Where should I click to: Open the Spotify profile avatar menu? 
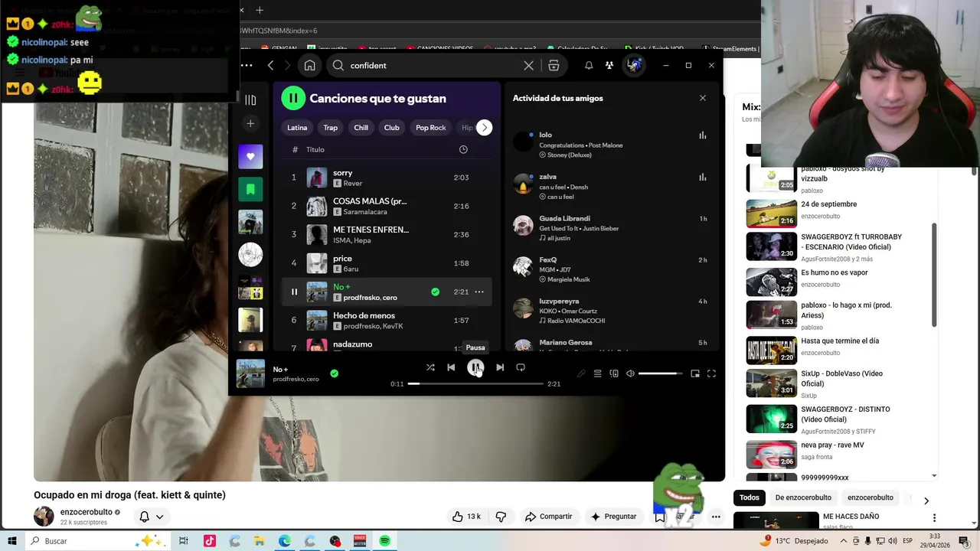[x=634, y=66]
